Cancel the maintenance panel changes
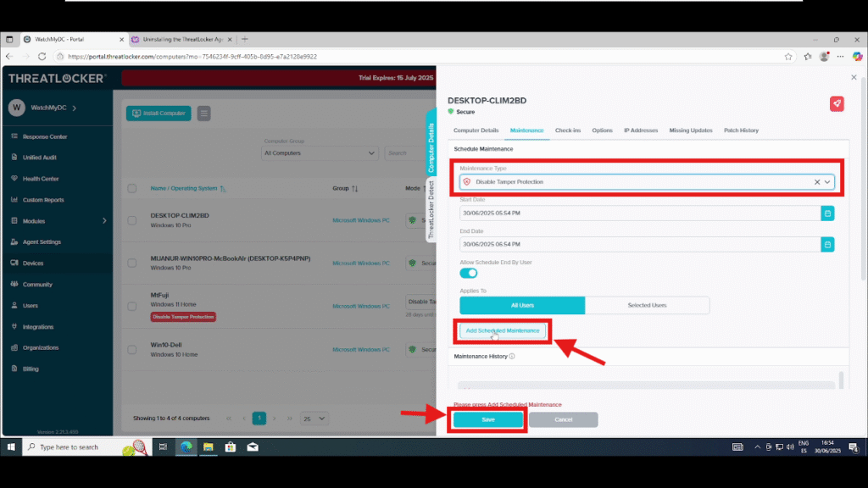 pos(563,419)
